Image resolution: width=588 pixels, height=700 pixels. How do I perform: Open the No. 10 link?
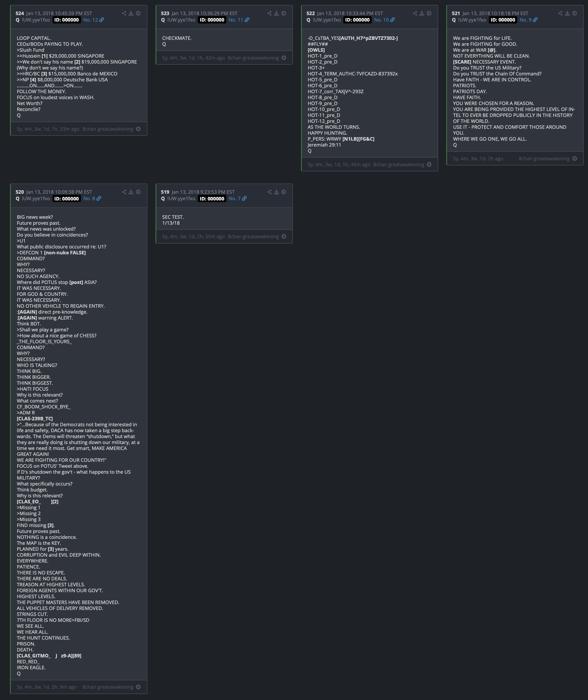tap(384, 20)
